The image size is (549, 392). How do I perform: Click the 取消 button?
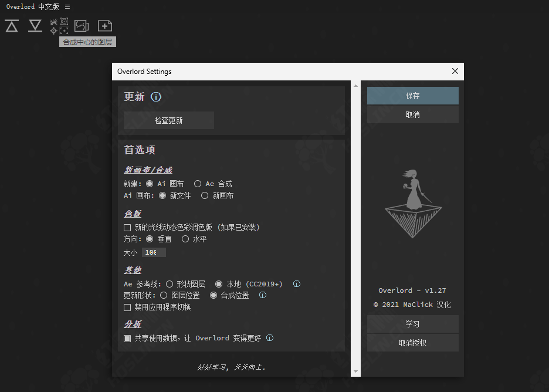[413, 114]
